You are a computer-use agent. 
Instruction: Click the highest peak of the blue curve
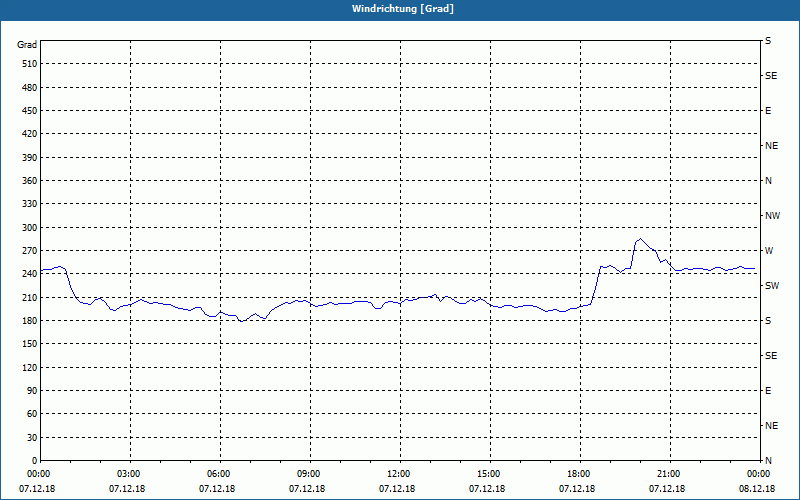pos(640,238)
